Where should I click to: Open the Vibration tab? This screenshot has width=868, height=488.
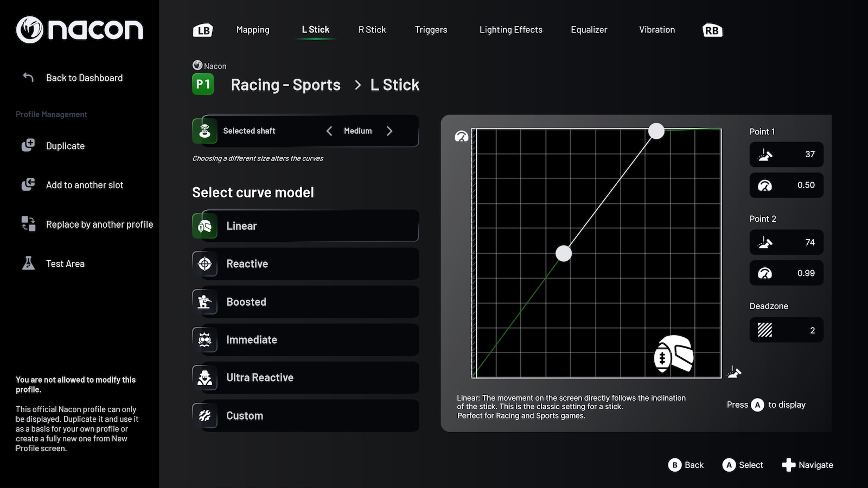point(657,30)
